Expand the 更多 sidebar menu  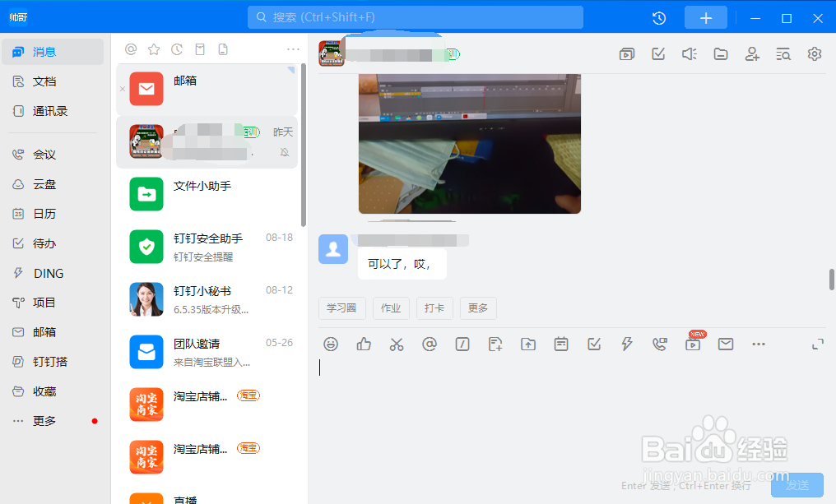coord(53,421)
